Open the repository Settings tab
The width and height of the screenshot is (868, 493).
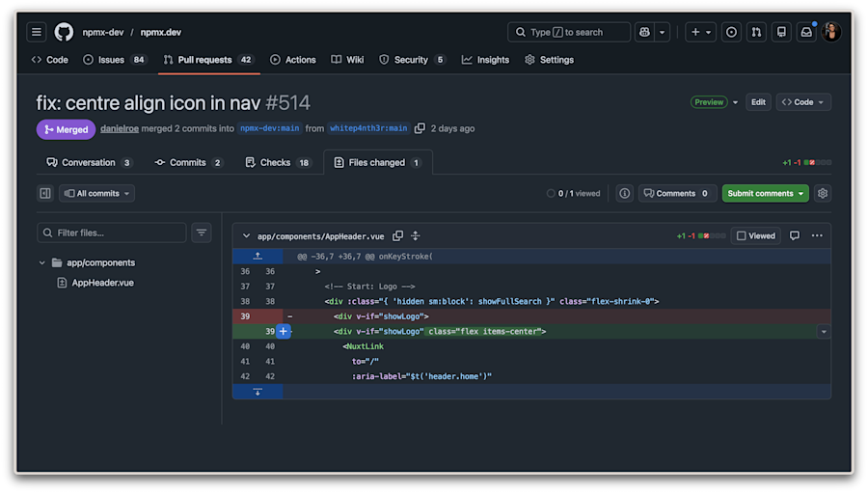click(549, 60)
